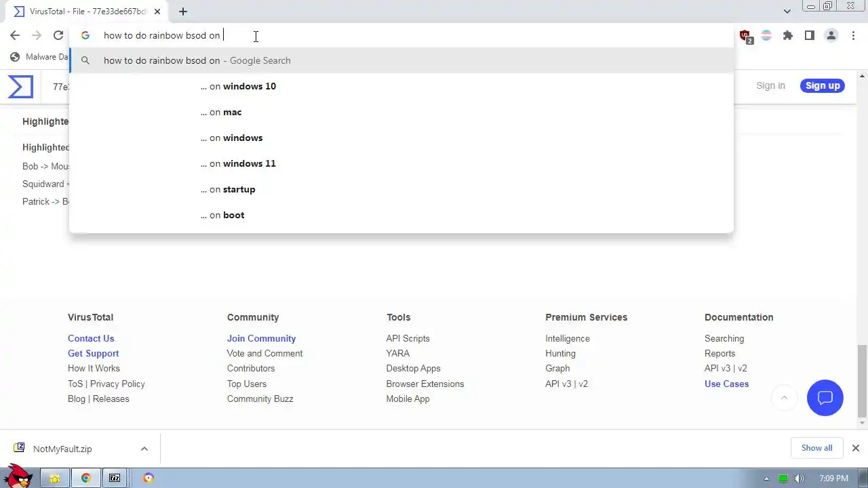Select the VirusTotal File tab
Viewport: 868px width, 488px height.
click(x=87, y=12)
